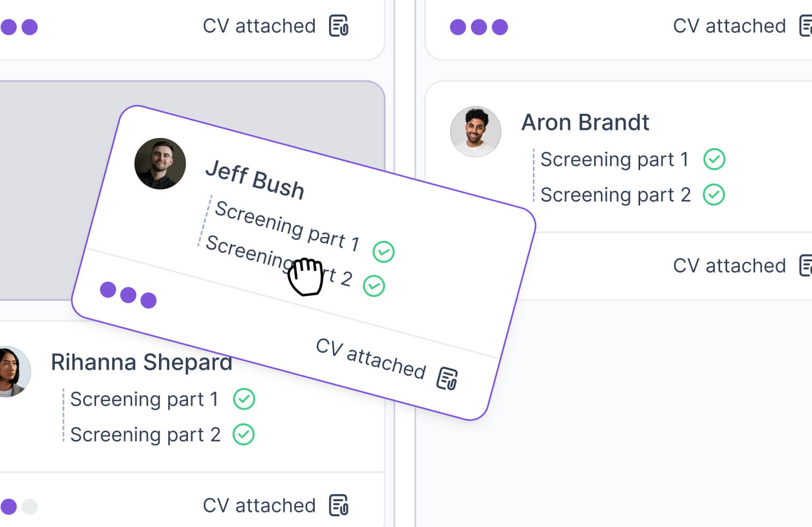Toggle the completion check for Rihanna Shepard's Screening part 1
Screen dimensions: 812x527
(244, 399)
